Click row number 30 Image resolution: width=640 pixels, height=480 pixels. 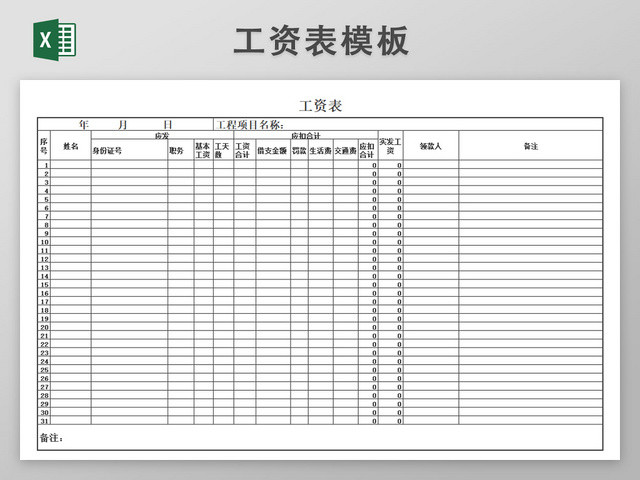[x=44, y=413]
